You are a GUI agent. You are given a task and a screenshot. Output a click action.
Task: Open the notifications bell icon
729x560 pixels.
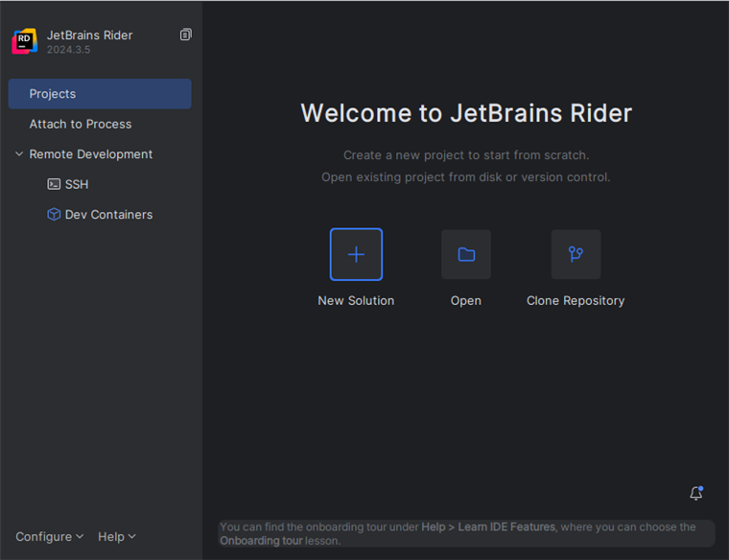[x=696, y=493]
